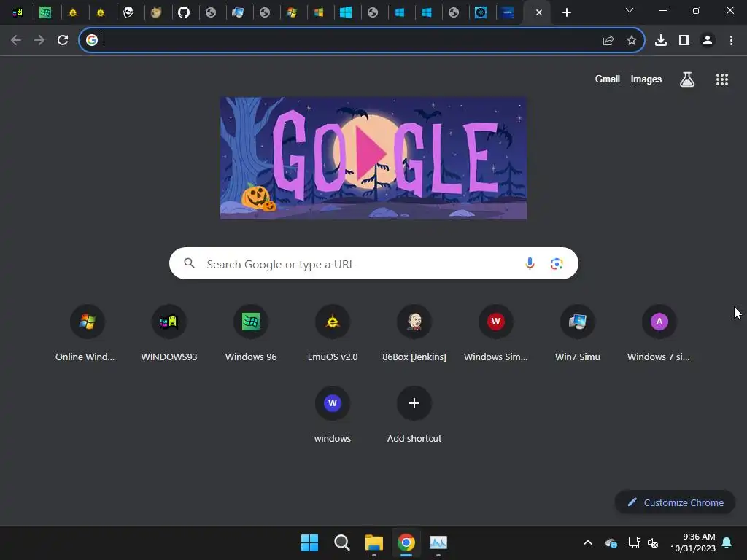Close the current new tab

pos(539,12)
